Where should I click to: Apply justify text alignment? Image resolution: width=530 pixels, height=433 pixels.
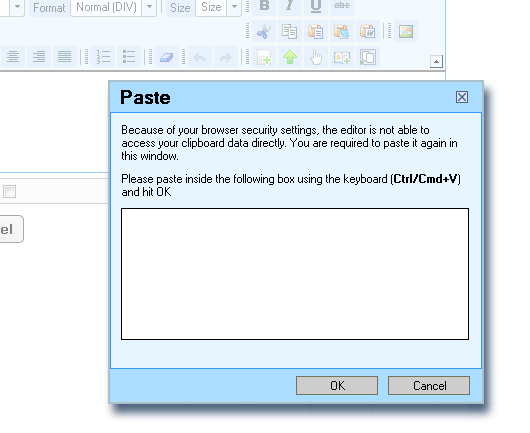tap(64, 57)
